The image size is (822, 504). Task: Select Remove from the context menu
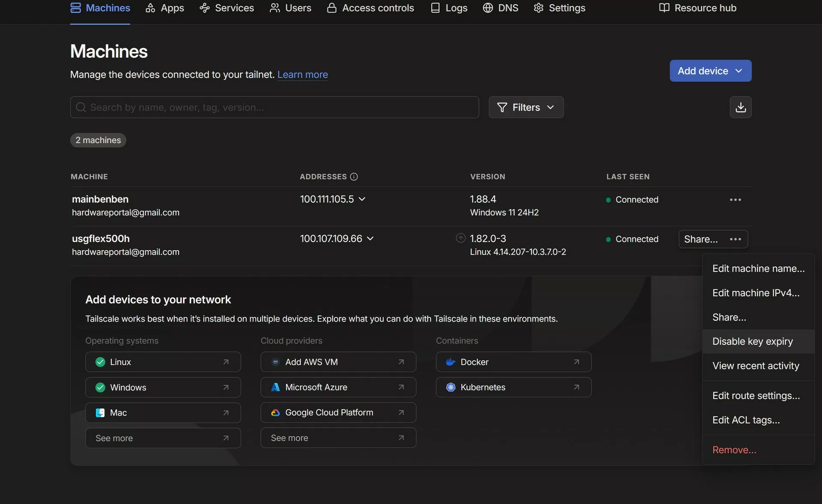[x=734, y=450]
